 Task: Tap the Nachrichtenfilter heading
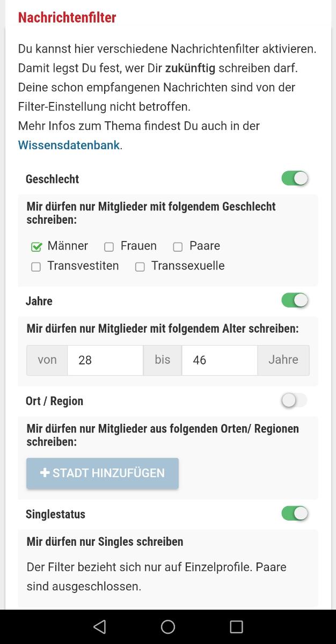(x=67, y=17)
